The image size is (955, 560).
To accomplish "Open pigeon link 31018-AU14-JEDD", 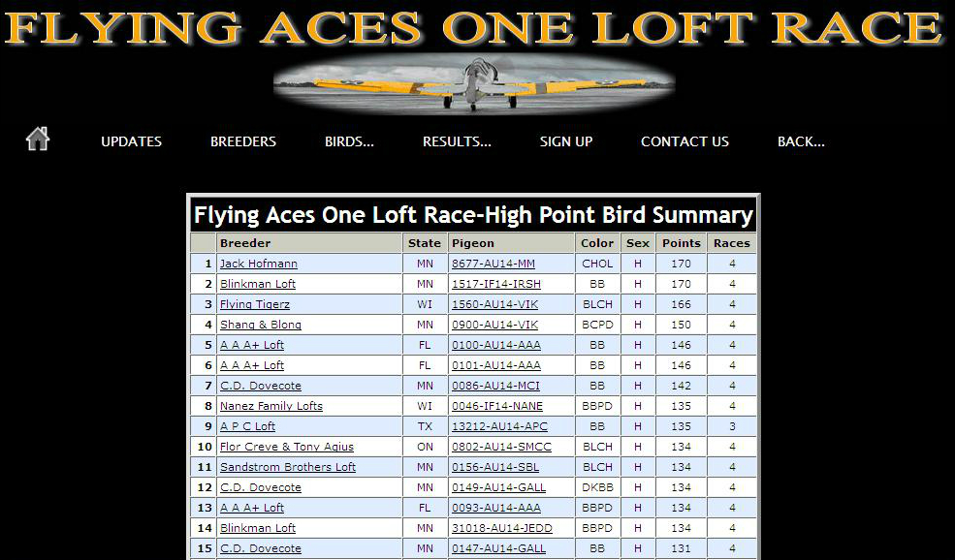I will click(501, 528).
